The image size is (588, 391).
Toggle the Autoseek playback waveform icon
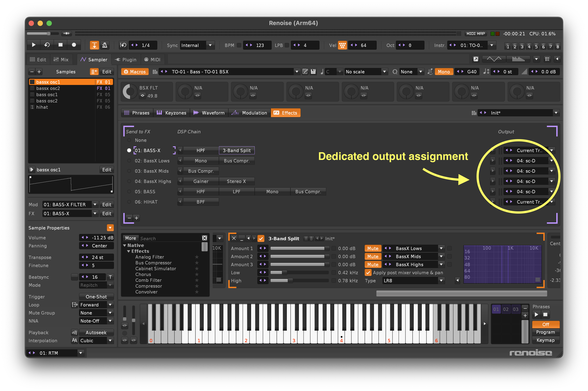coord(74,332)
